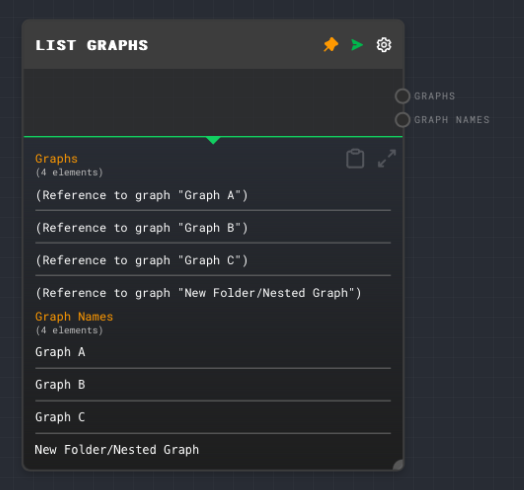Click the Graph Names output port
Screen dimensions: 524x490
click(x=402, y=120)
